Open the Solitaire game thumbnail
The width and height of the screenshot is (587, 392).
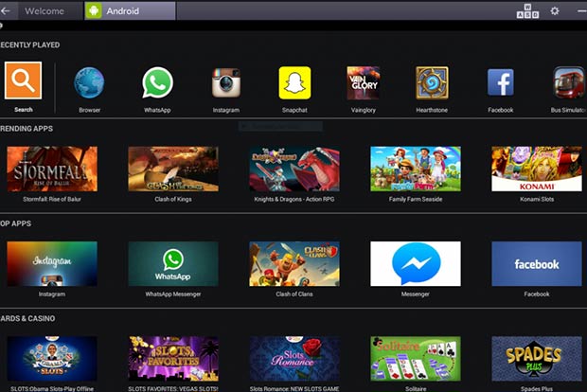pos(416,359)
